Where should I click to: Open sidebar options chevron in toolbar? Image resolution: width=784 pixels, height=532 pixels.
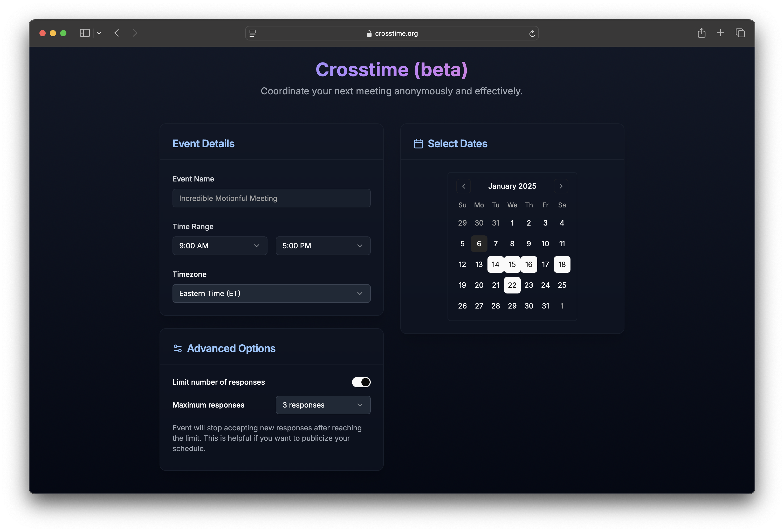point(99,33)
